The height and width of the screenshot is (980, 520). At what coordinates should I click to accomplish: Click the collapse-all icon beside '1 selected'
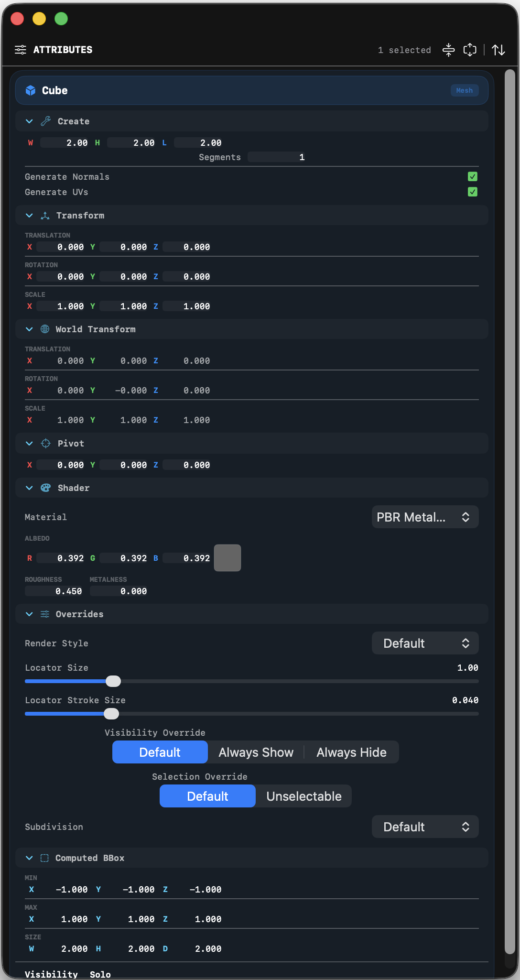448,50
